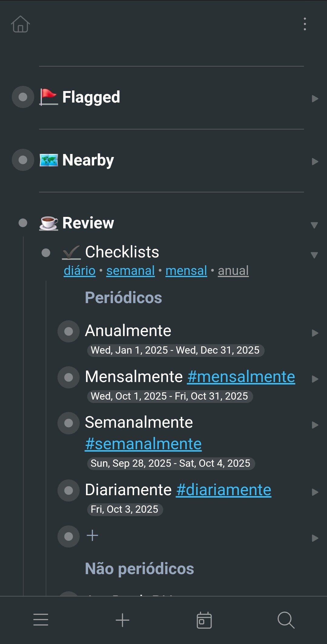The width and height of the screenshot is (327, 644).
Task: Open the hamburger menu in bottom bar
Action: 41,619
